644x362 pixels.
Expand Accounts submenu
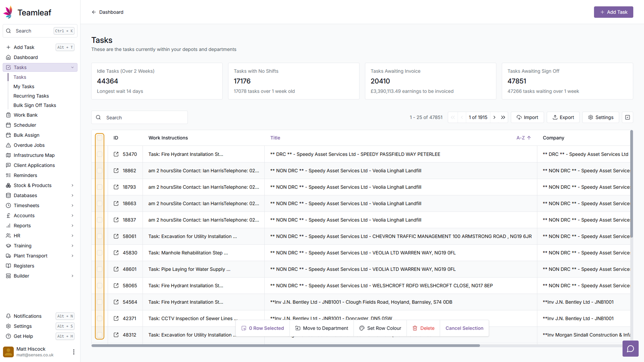point(72,216)
